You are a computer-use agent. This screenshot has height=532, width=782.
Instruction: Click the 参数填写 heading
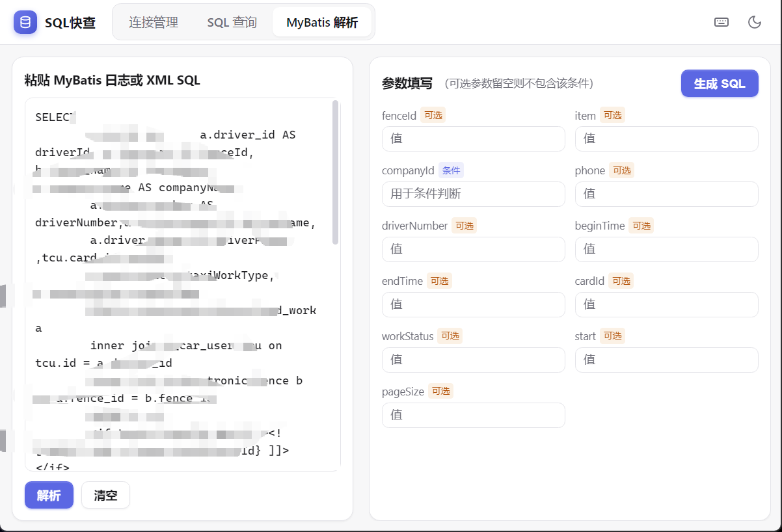click(407, 83)
